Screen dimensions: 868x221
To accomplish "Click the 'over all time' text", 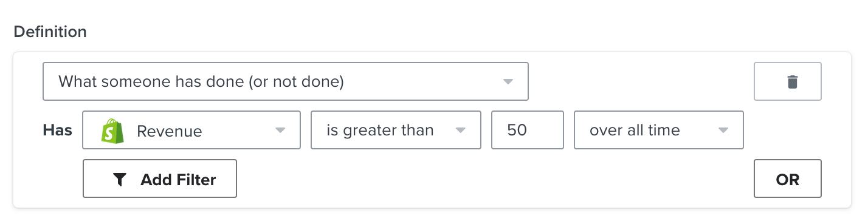I will pos(635,130).
